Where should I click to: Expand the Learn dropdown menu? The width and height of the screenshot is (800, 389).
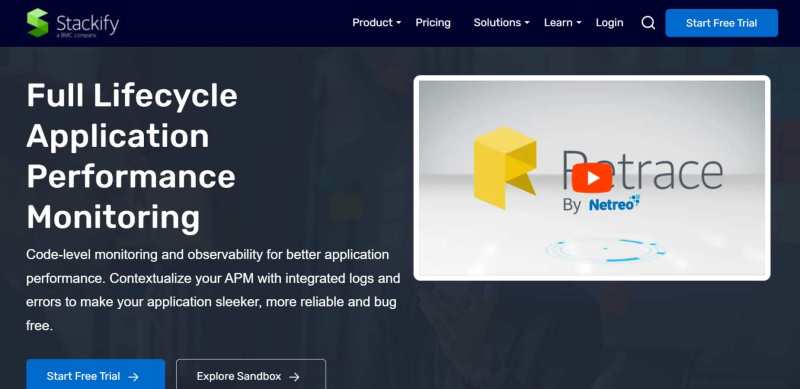[563, 23]
